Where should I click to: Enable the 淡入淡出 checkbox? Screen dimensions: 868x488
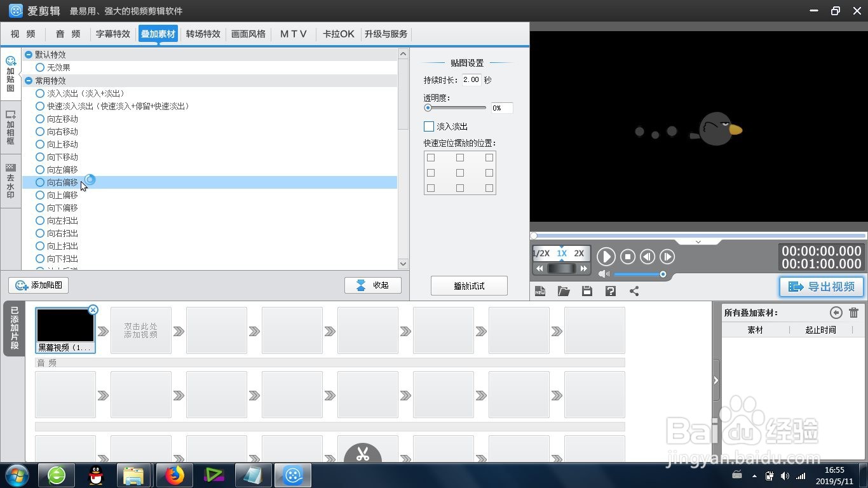click(x=429, y=126)
